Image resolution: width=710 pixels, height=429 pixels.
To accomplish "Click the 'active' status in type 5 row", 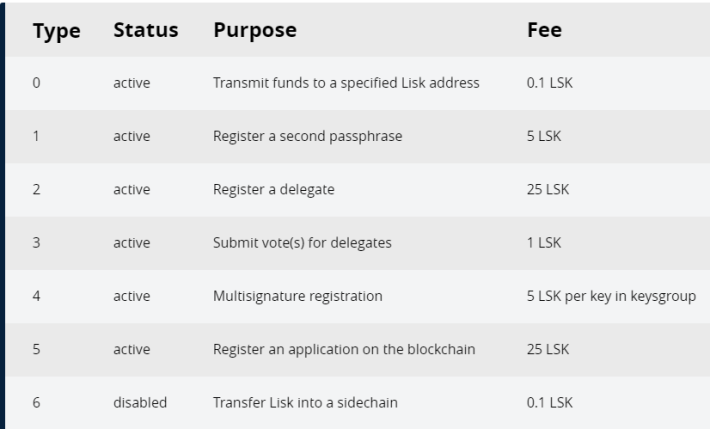I will coord(131,349).
